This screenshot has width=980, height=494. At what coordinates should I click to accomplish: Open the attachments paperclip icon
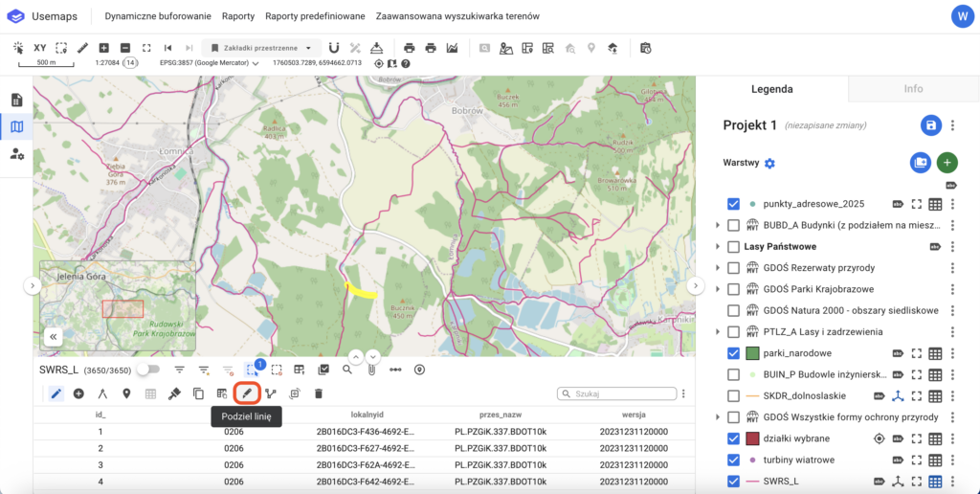point(371,370)
